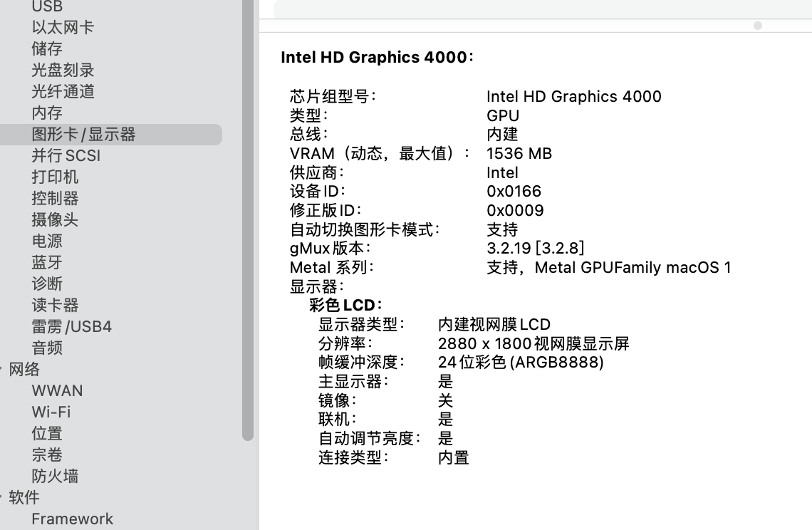
Task: Click the 修正版 ID value 0x0009
Action: 515,210
